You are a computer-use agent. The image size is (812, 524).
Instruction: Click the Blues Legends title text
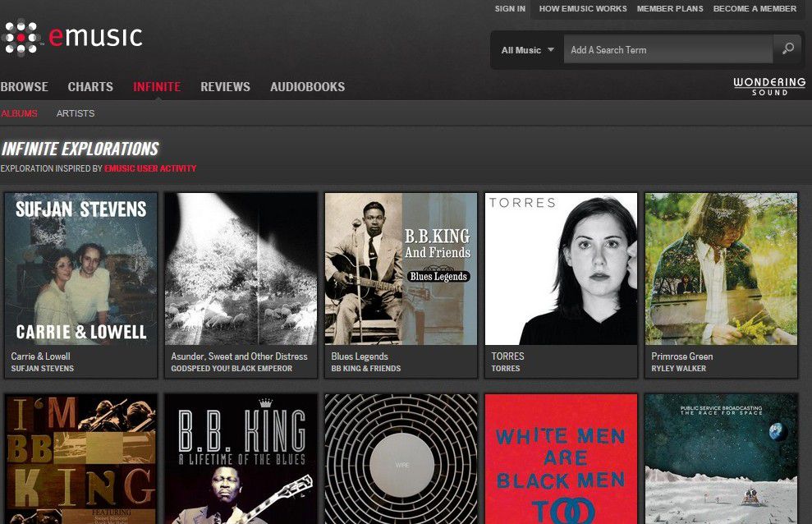(x=360, y=356)
